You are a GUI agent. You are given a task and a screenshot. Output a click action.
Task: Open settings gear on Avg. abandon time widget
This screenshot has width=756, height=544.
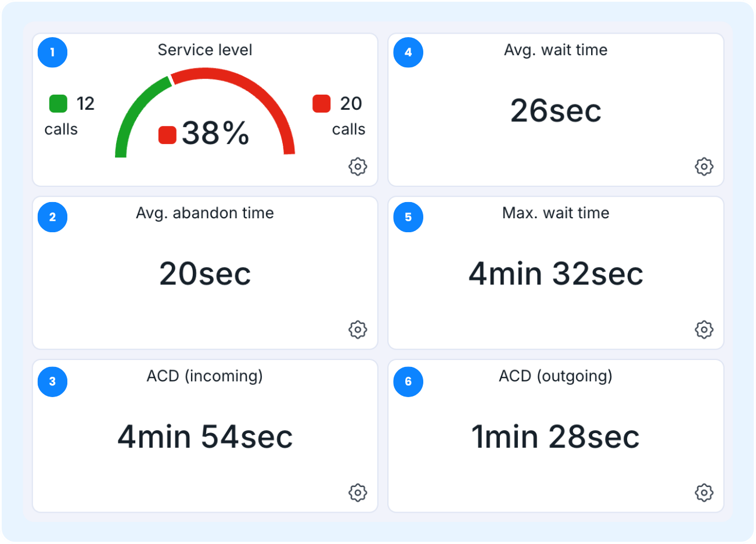tap(358, 330)
